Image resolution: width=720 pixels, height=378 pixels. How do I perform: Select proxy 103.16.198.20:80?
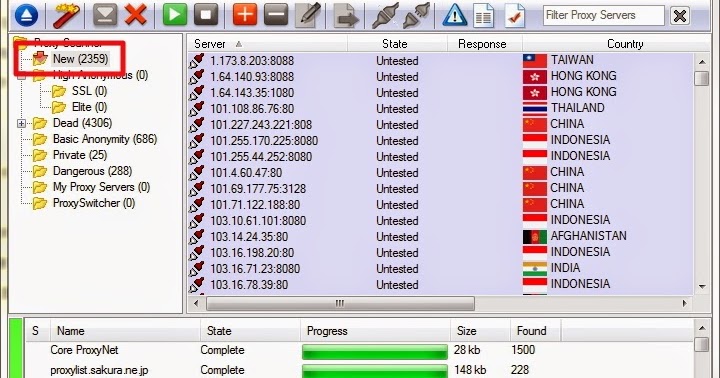pyautogui.click(x=252, y=253)
